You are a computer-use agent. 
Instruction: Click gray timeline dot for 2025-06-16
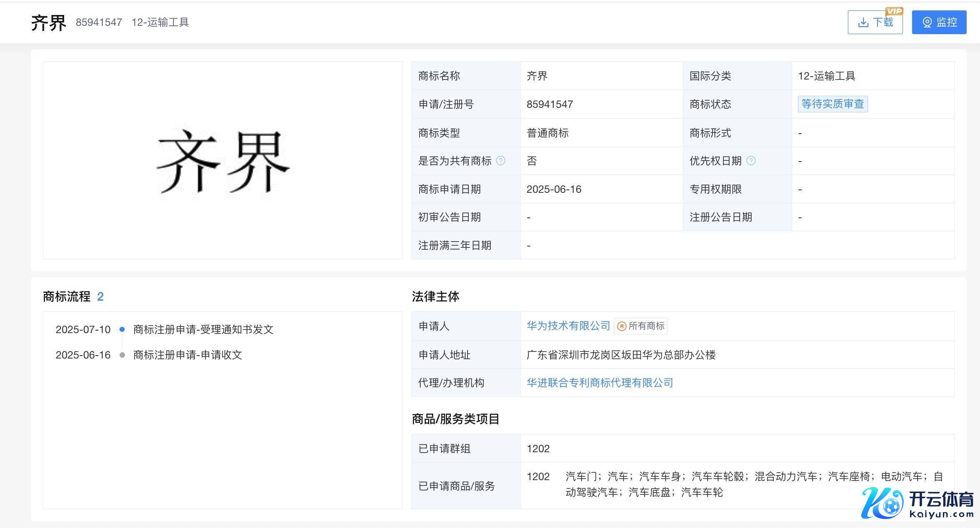coord(122,355)
